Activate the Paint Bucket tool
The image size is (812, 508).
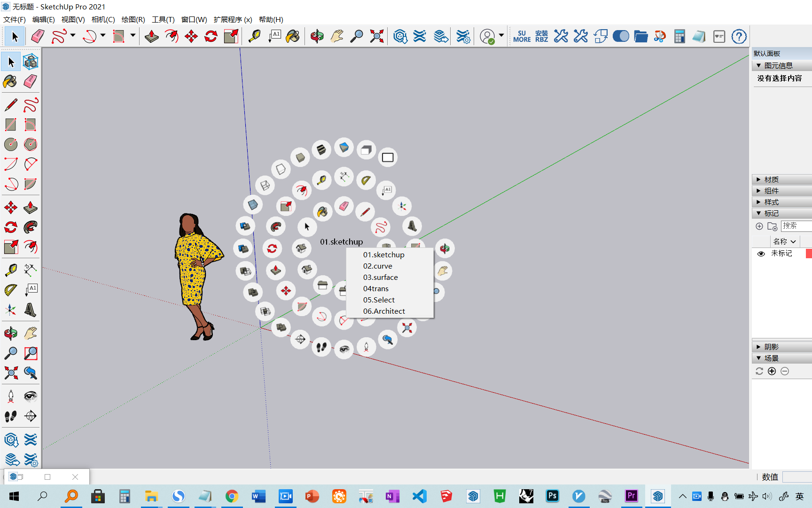[10, 82]
